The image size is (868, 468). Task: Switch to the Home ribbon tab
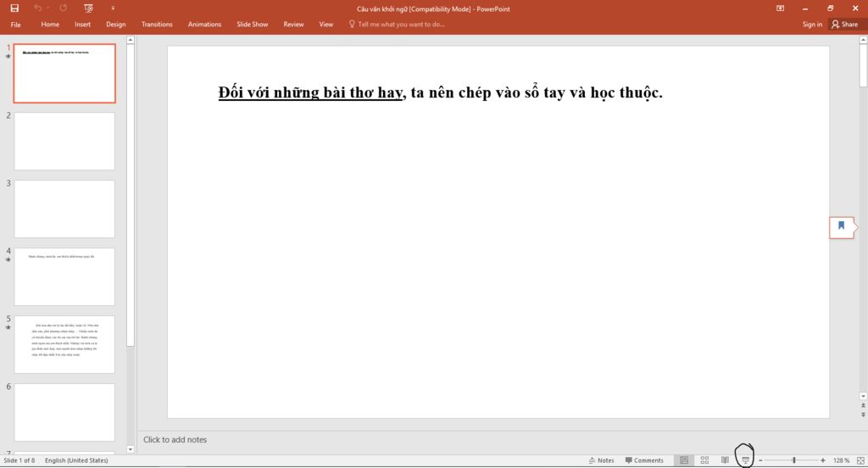[50, 25]
